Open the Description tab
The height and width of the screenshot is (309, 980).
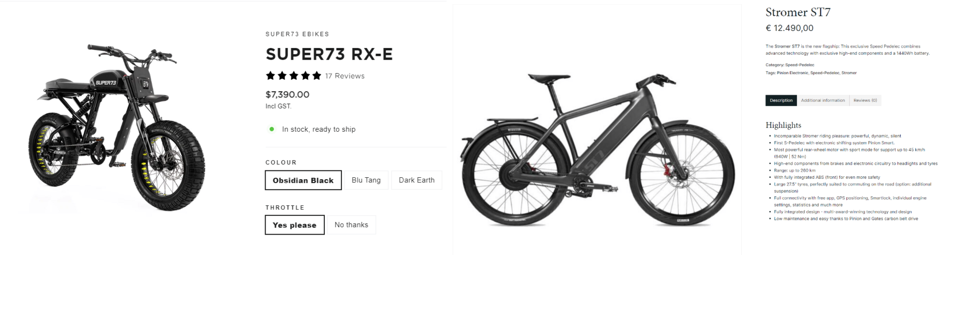(781, 100)
